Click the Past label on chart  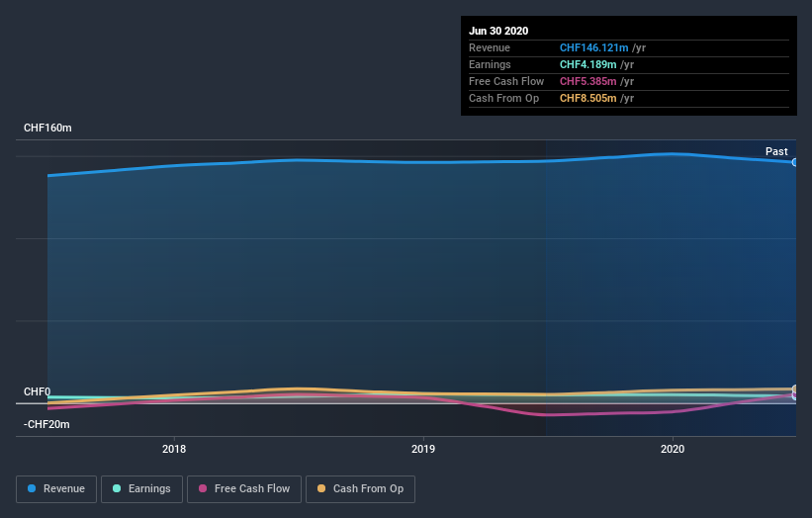tap(776, 151)
